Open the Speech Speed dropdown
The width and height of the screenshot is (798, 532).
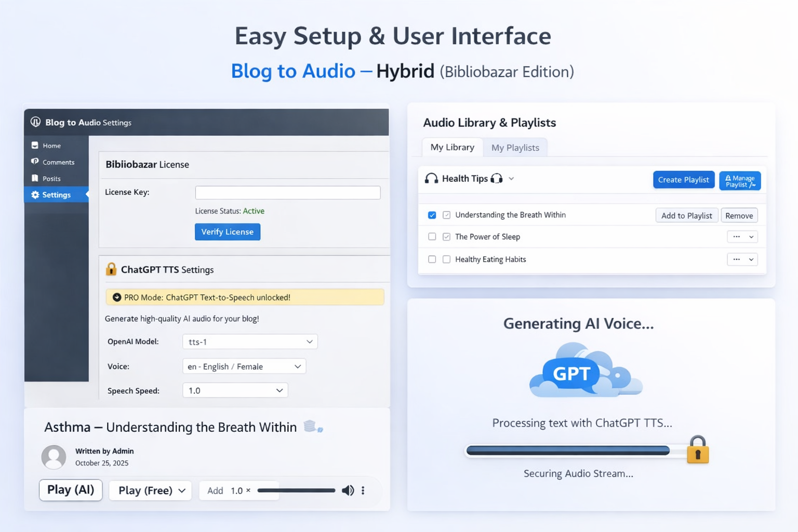235,391
